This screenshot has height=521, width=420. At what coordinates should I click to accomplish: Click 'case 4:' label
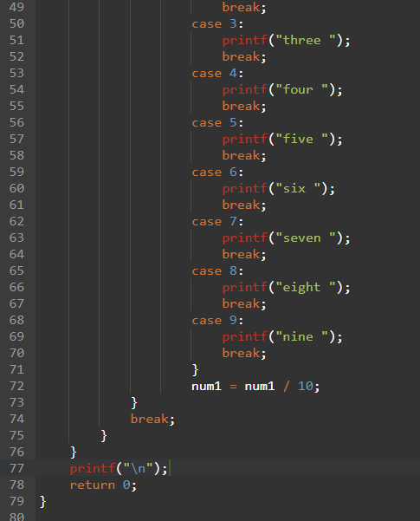[217, 73]
